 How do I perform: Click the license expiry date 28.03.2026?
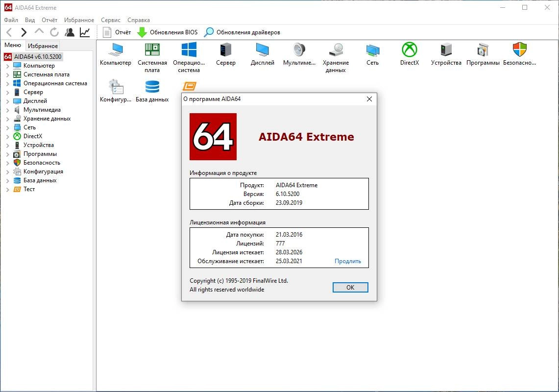point(289,252)
